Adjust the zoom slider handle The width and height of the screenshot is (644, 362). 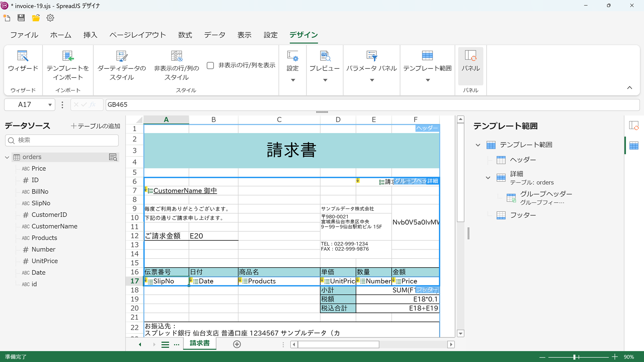point(575,357)
